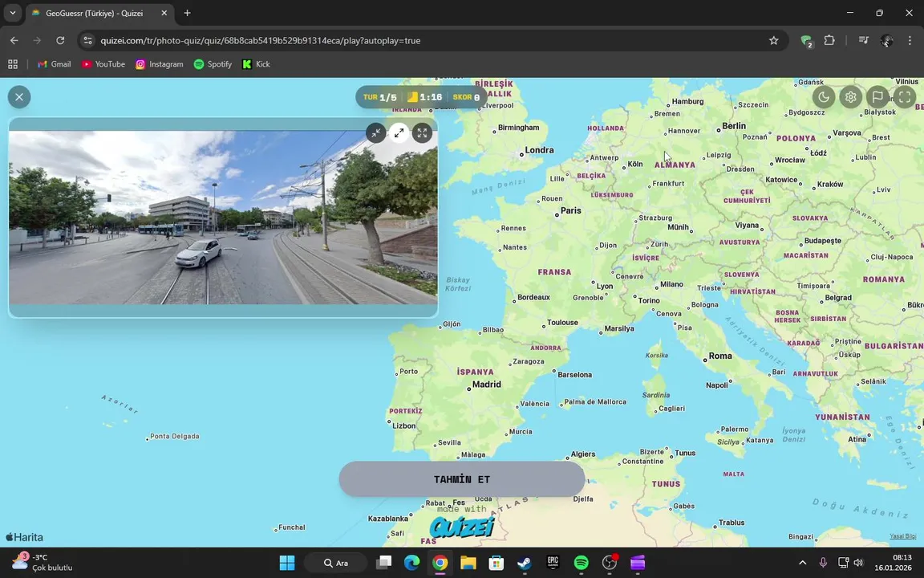Open browser Extensions puzzle icon

(x=829, y=40)
